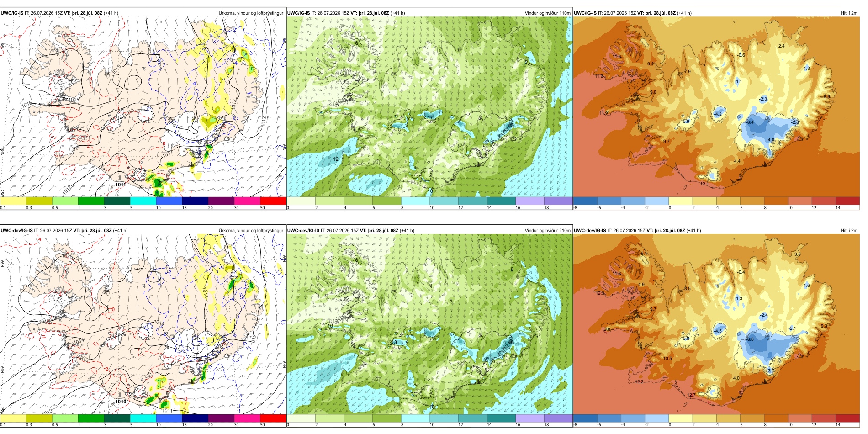Viewport: 868px width, 434px height.
Task: Click the 12.3 temperature value in the UWC-dev map
Action: (600, 293)
